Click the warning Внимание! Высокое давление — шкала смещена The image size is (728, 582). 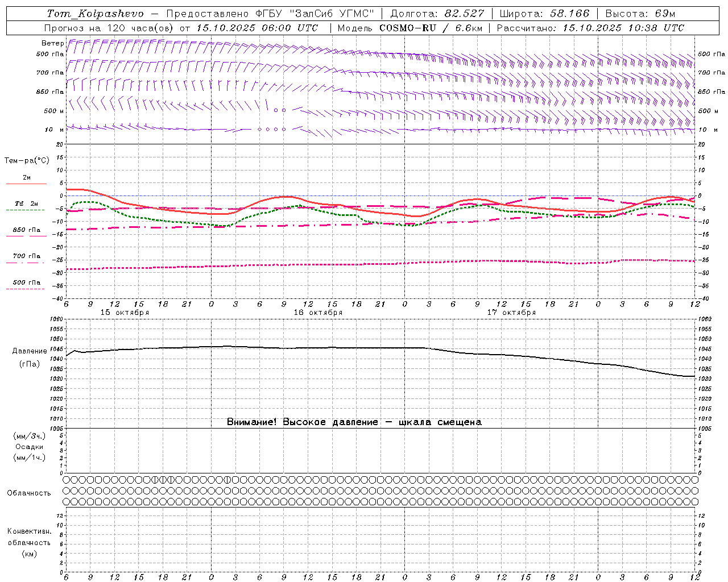click(x=354, y=422)
